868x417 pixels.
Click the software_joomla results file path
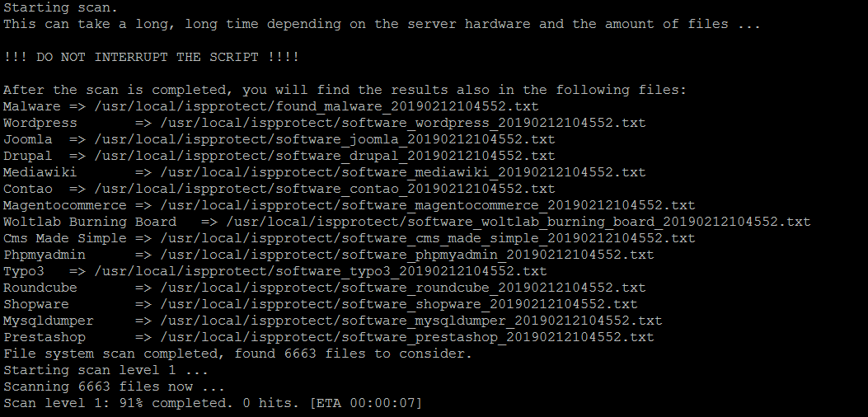325,139
